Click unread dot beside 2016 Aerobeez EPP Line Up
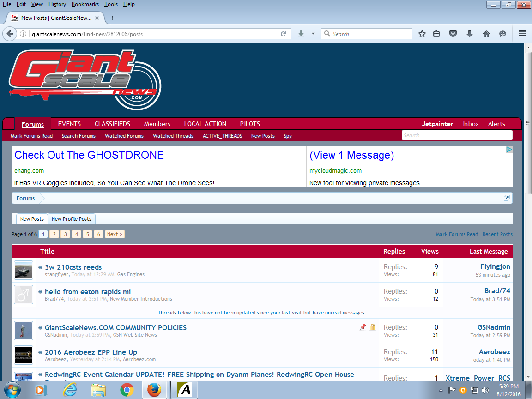The image size is (532, 399). (40, 352)
